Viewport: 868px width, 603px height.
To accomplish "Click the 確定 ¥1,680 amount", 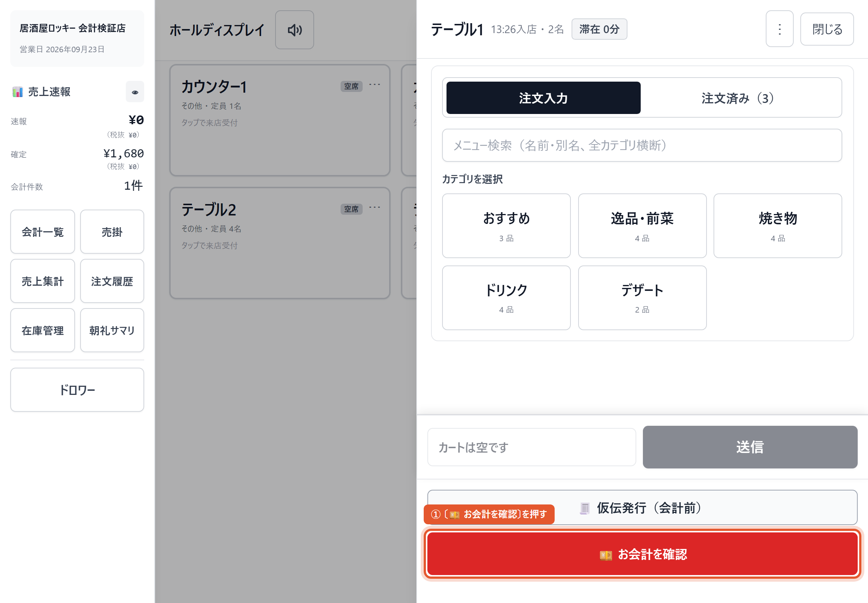I will click(123, 153).
